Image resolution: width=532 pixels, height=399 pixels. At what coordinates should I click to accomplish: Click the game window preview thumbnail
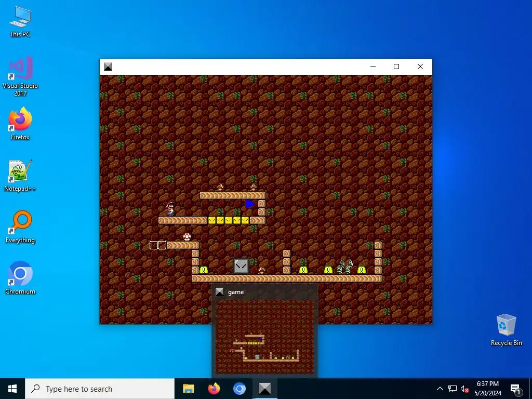click(x=264, y=337)
